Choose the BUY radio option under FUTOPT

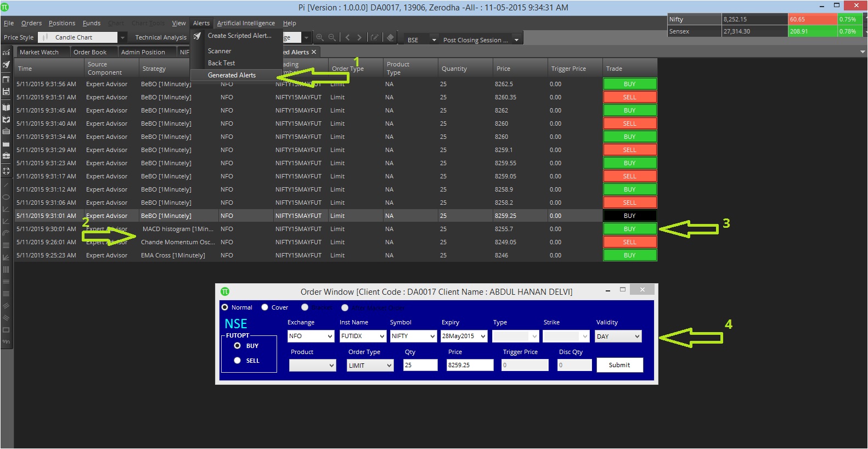[x=238, y=346]
